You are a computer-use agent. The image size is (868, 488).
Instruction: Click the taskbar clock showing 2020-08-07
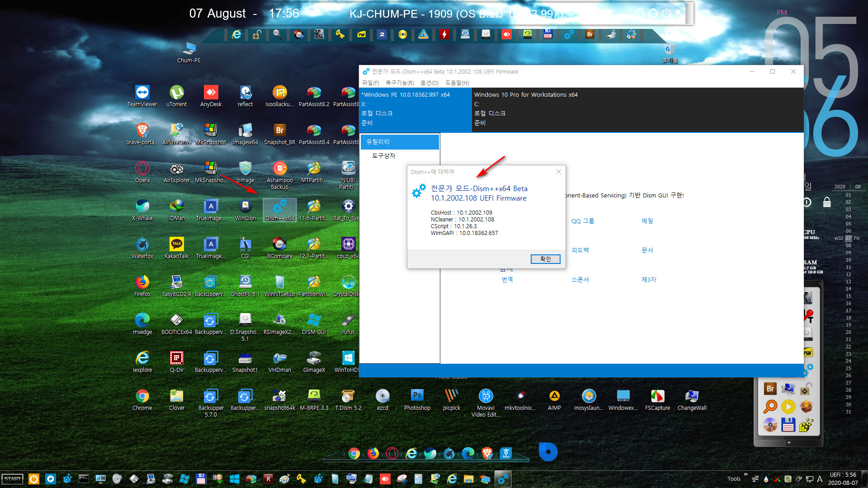click(x=843, y=479)
